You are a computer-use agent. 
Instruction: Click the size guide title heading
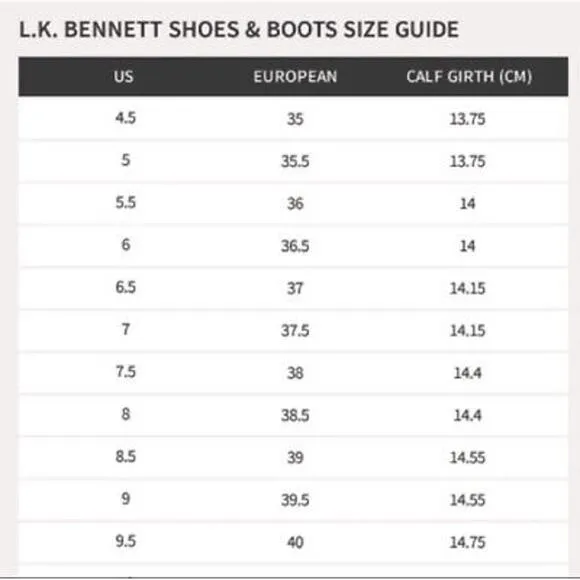coord(239,29)
